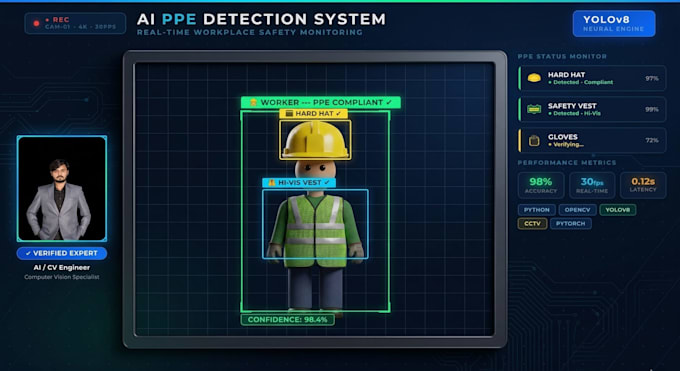Click the VERIFIED EXPERT badge

pyautogui.click(x=62, y=253)
